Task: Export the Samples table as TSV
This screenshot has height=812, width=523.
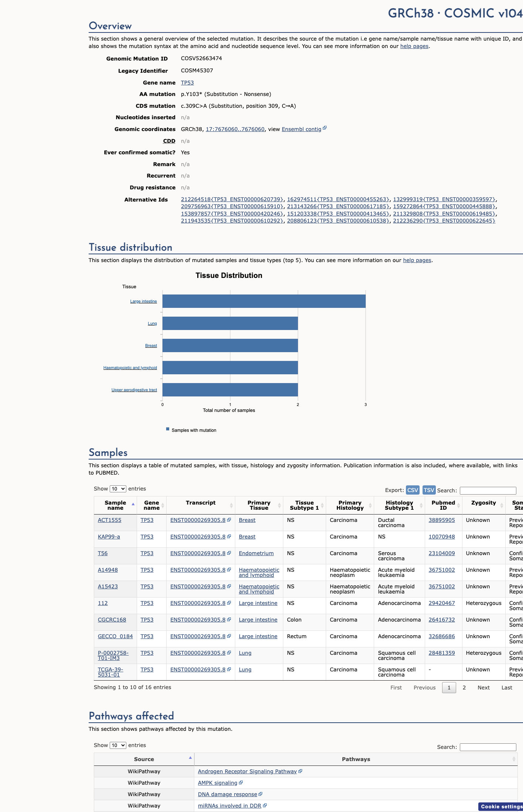Action: pyautogui.click(x=429, y=490)
